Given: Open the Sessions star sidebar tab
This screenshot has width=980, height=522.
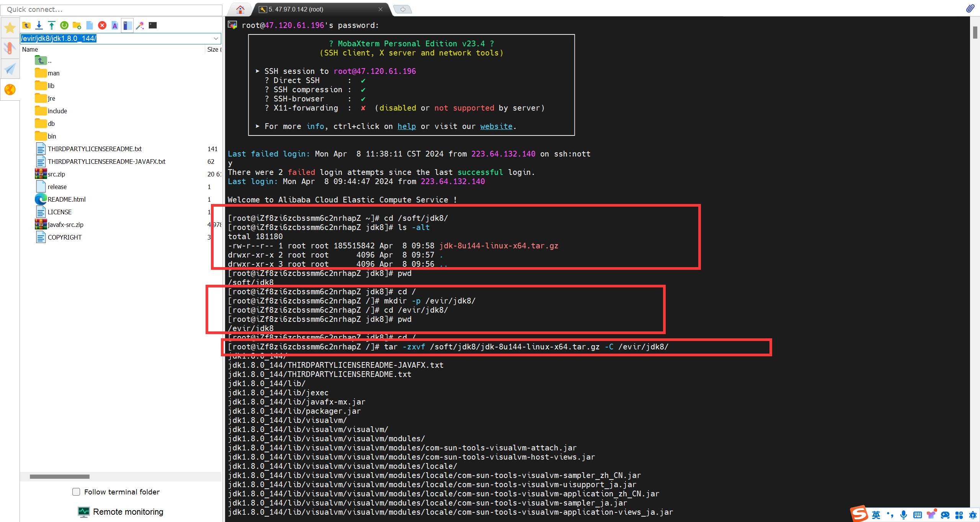Looking at the screenshot, I should coord(10,27).
